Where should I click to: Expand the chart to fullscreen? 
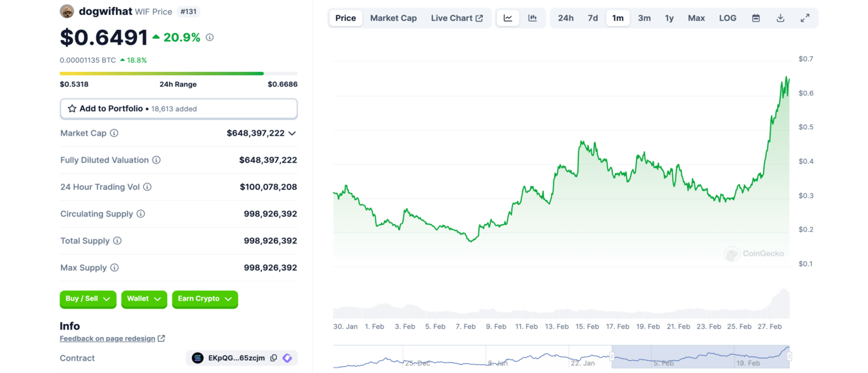tap(805, 18)
